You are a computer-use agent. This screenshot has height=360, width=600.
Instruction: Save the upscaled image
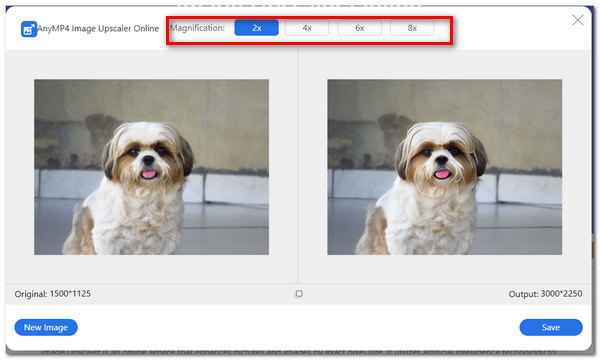pos(551,327)
